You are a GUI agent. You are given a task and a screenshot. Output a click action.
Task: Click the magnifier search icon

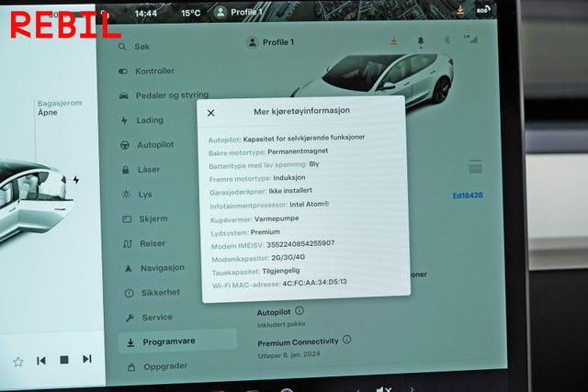click(x=122, y=47)
